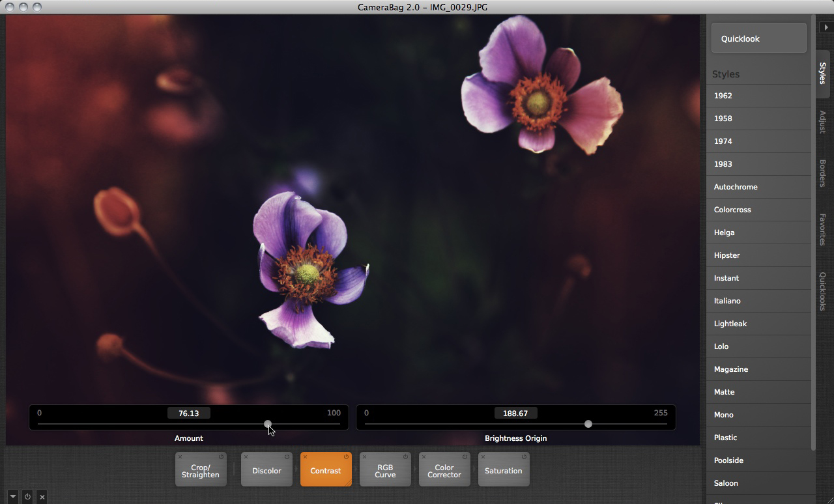Select the Discolor adjustment tile
This screenshot has height=504, width=834.
[x=266, y=469]
